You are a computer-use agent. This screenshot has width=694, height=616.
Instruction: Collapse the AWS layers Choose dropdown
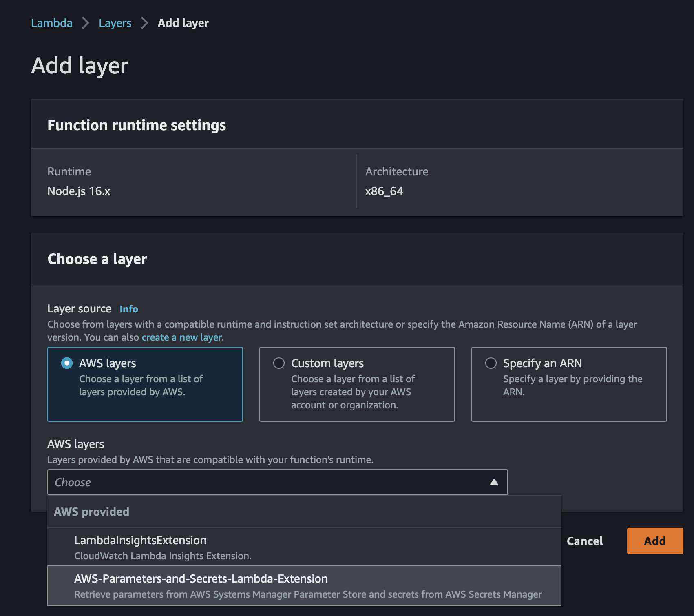click(277, 482)
